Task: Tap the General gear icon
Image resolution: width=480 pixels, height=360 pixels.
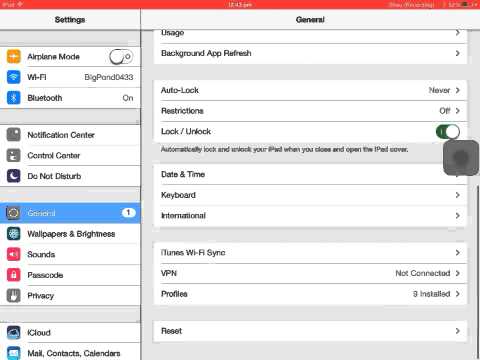Action: [x=14, y=213]
